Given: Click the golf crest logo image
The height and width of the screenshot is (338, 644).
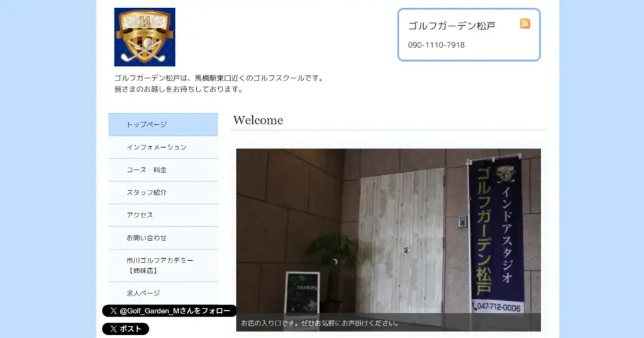Looking at the screenshot, I should click(x=145, y=37).
